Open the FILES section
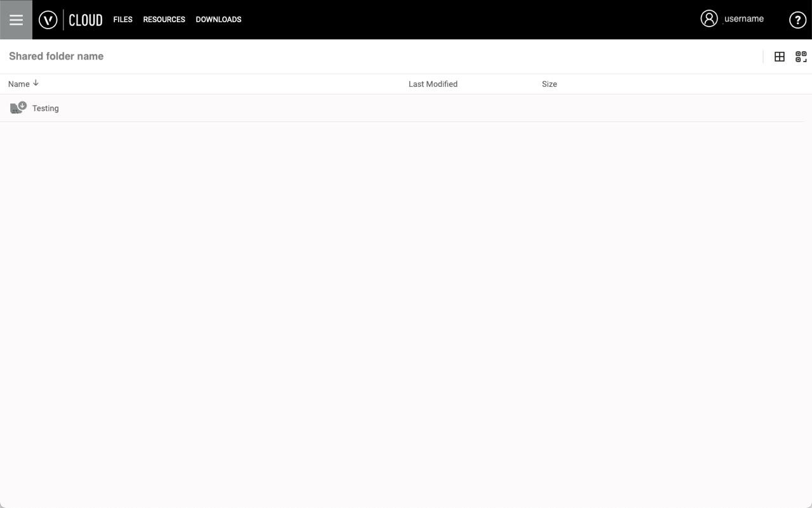The height and width of the screenshot is (508, 812). (122, 20)
